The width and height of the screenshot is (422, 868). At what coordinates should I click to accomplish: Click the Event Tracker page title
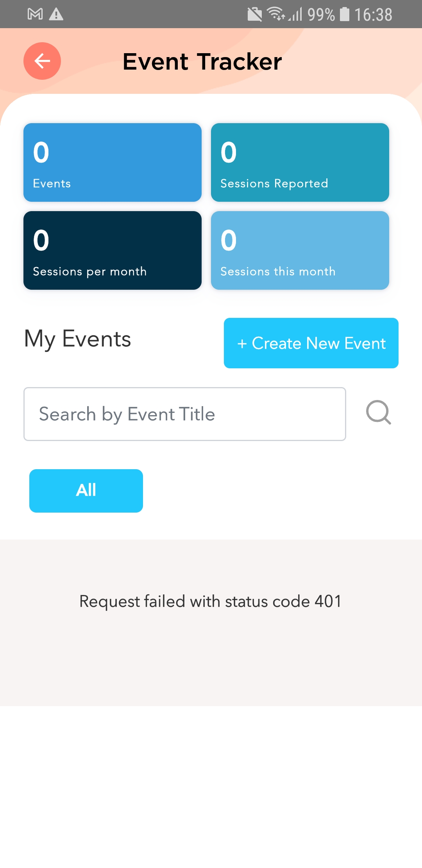click(x=202, y=61)
